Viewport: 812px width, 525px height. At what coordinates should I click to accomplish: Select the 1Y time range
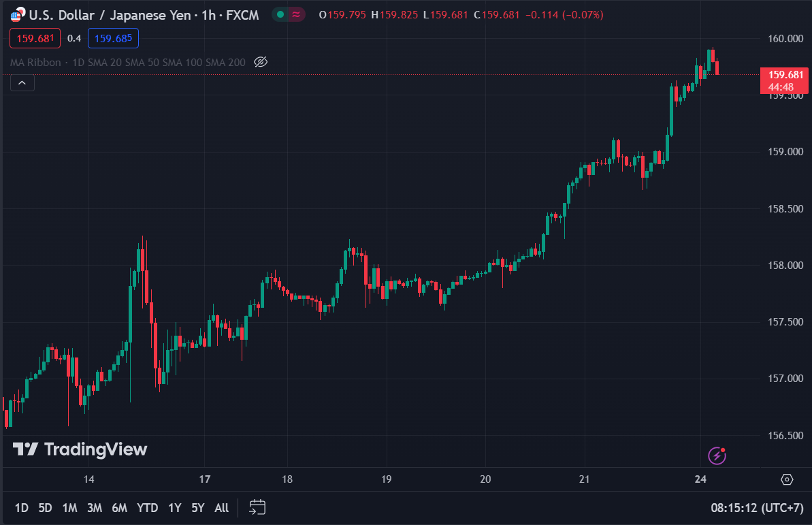point(174,508)
